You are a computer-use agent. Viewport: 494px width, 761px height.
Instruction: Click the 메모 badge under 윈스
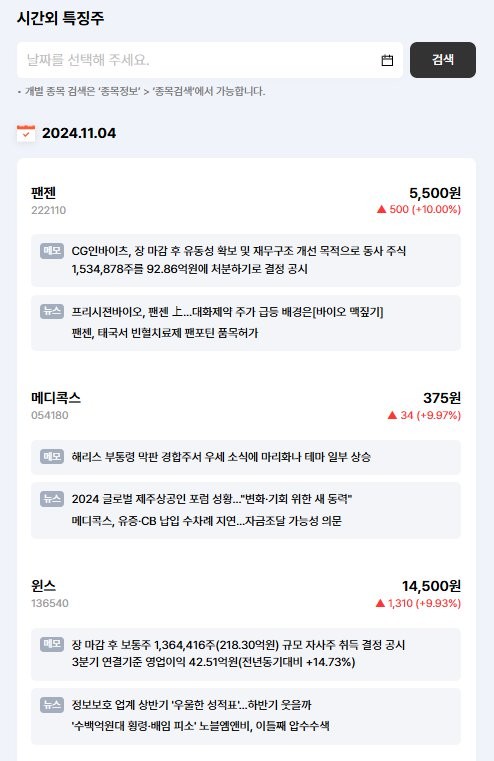[x=52, y=644]
